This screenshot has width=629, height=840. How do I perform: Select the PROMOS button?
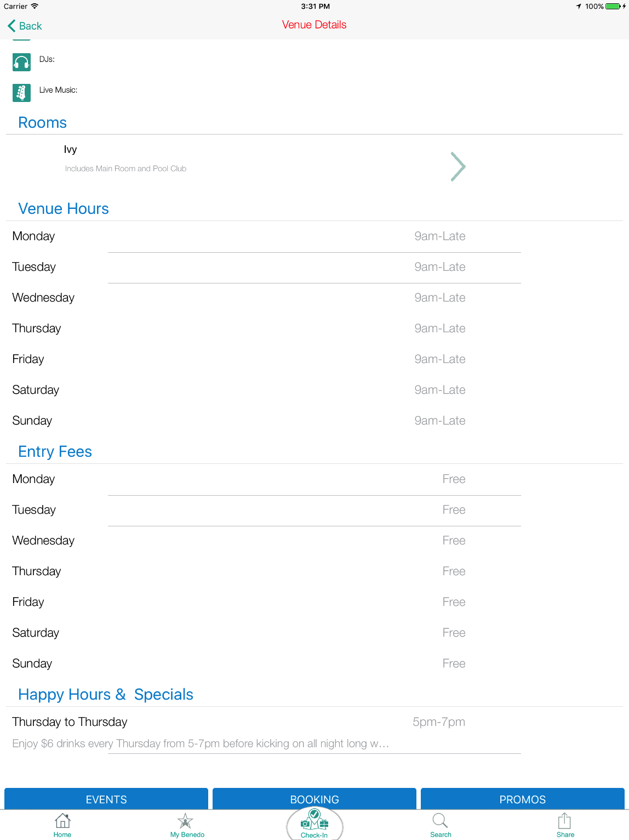(522, 799)
